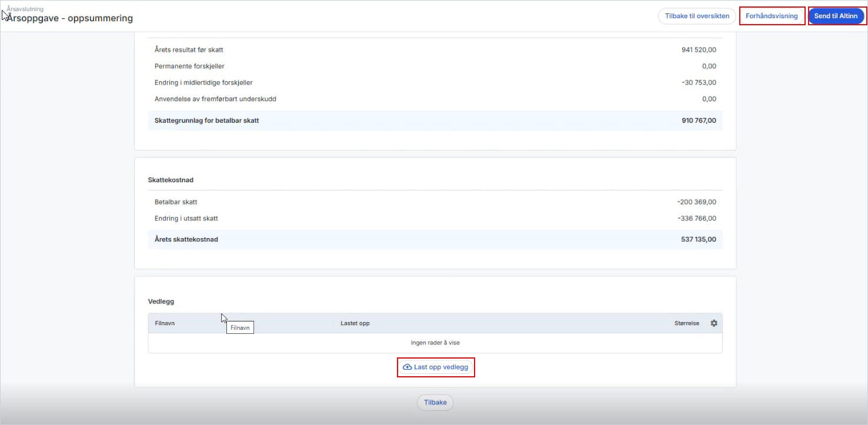
Task: Sort by Filnavn column header
Action: click(x=165, y=323)
